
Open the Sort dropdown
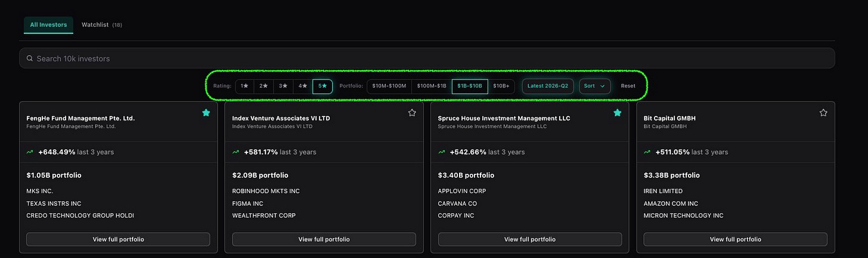594,86
